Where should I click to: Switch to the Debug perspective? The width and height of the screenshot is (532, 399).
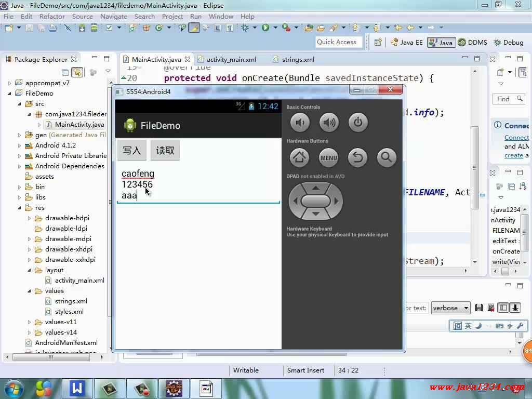tap(508, 42)
